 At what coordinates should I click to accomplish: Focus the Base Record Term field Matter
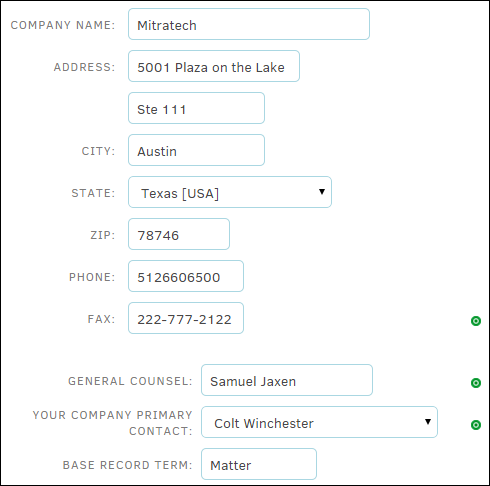[x=259, y=464]
